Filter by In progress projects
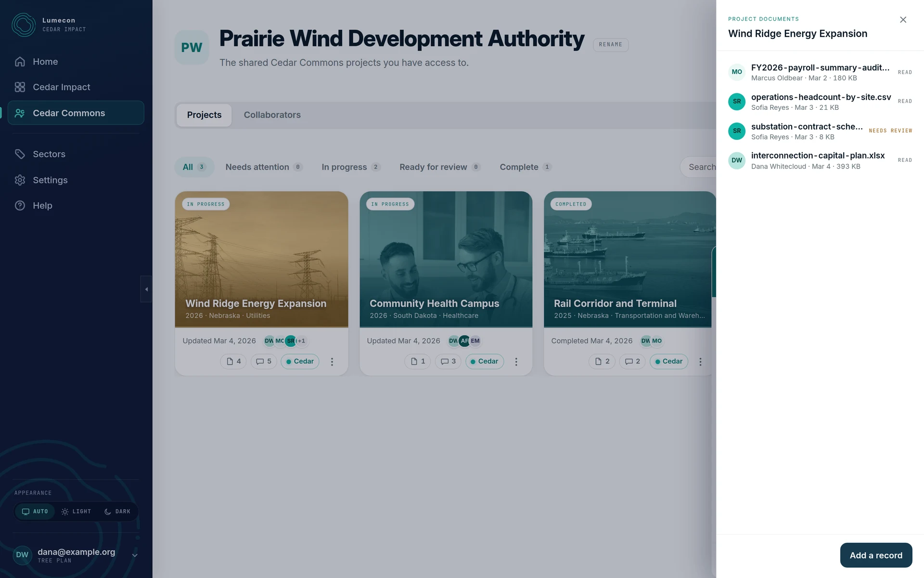924x578 pixels. point(351,167)
